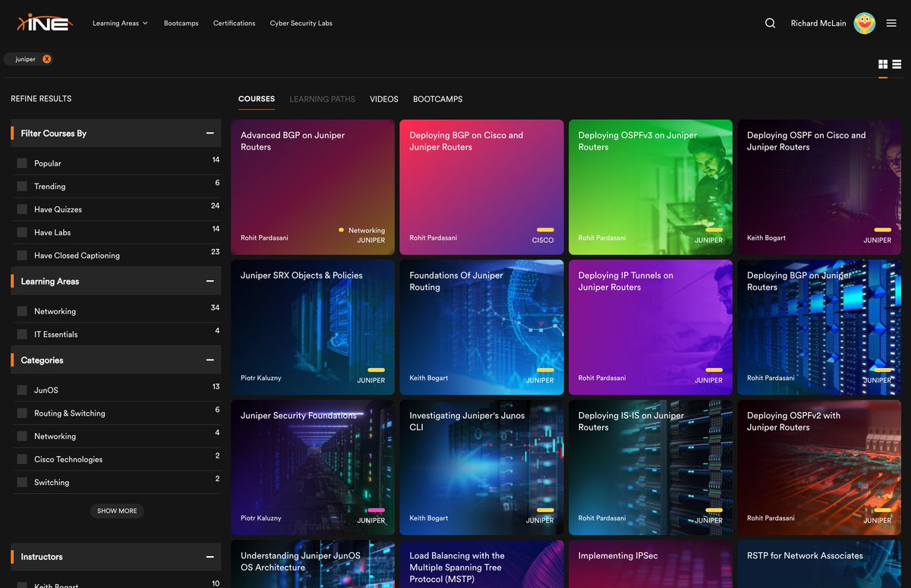Open the hamburger menu icon
Viewport: 911px width, 588px height.
point(891,24)
